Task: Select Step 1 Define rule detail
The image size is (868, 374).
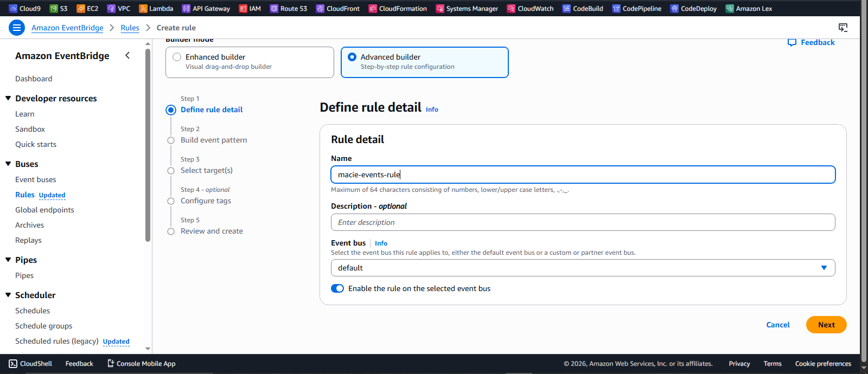Action: (x=212, y=109)
